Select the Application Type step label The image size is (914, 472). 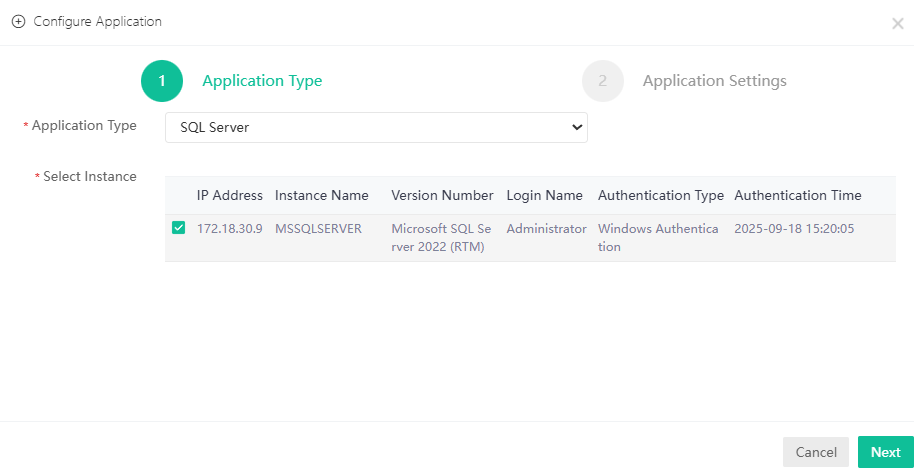262,81
